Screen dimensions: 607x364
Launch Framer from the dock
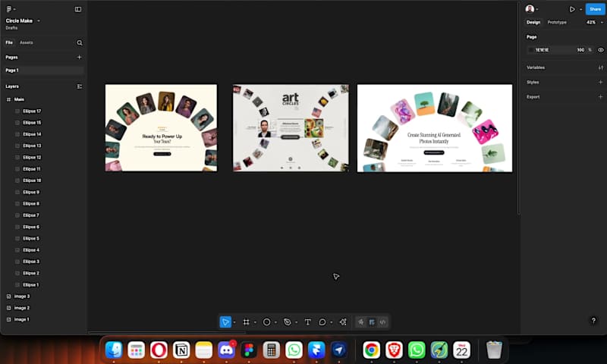pyautogui.click(x=316, y=350)
